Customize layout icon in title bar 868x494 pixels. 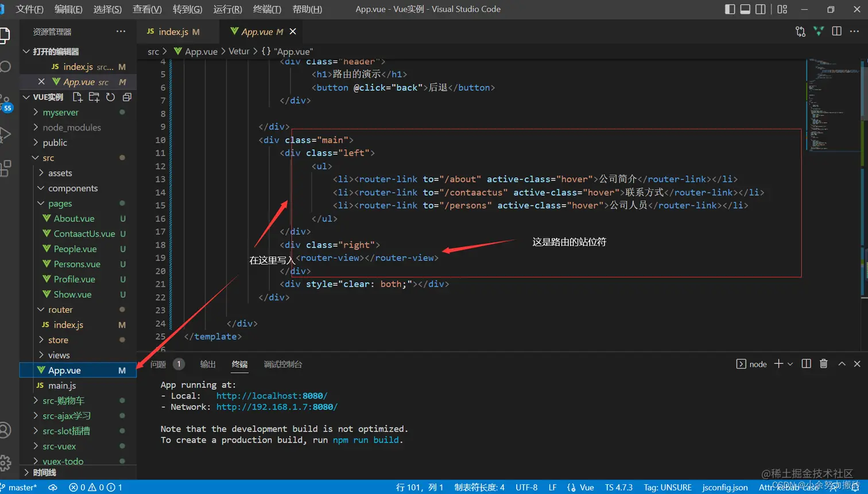782,9
